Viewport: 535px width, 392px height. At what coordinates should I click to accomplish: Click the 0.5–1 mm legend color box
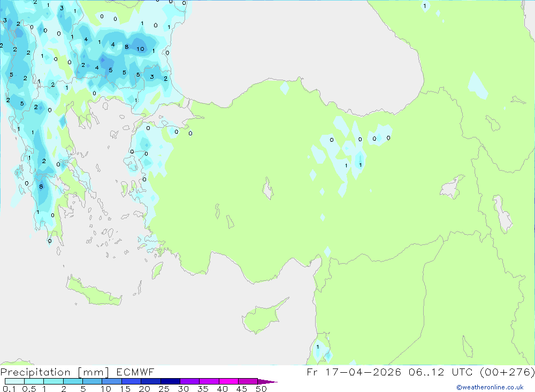coord(34,381)
